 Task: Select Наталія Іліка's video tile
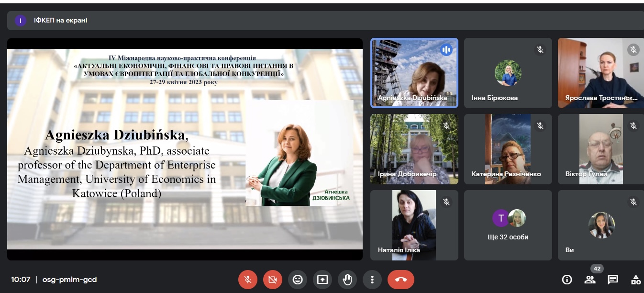pyautogui.click(x=414, y=225)
